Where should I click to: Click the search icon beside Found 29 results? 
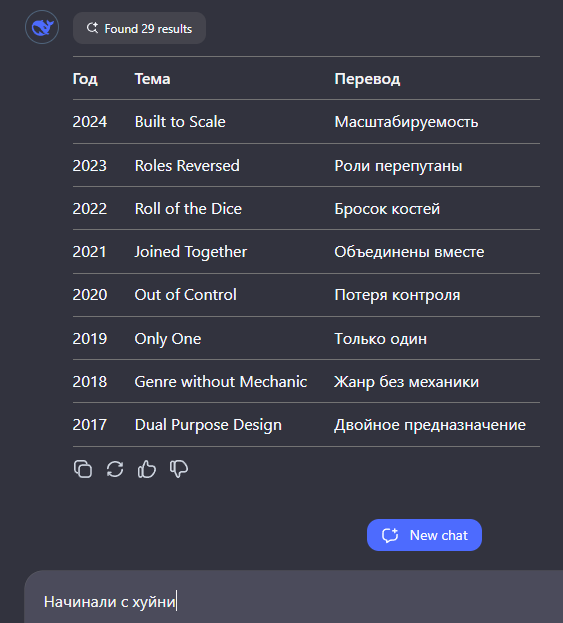[x=92, y=28]
